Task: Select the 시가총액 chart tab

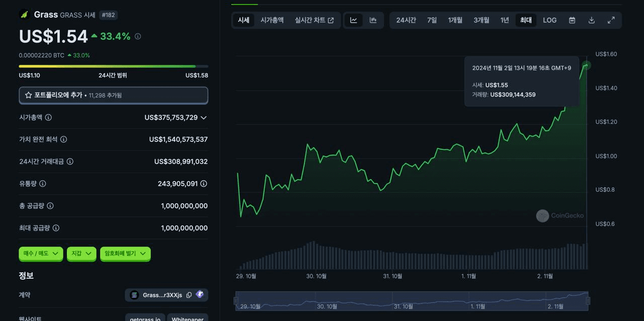Action: (x=272, y=20)
